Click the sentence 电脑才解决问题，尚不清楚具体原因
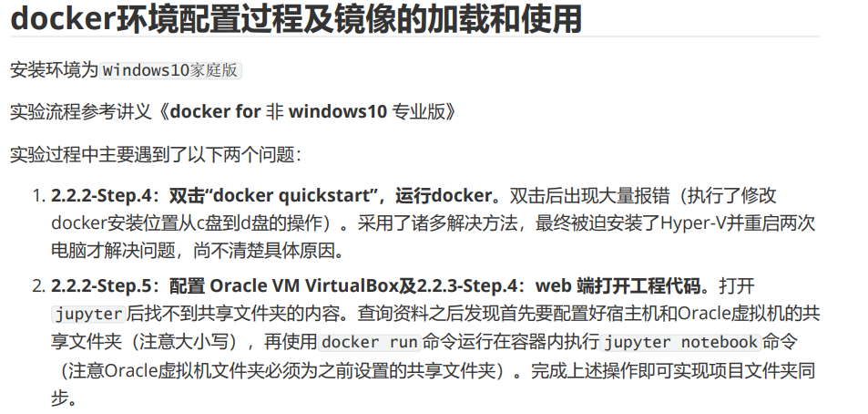The width and height of the screenshot is (868, 414). [x=198, y=251]
